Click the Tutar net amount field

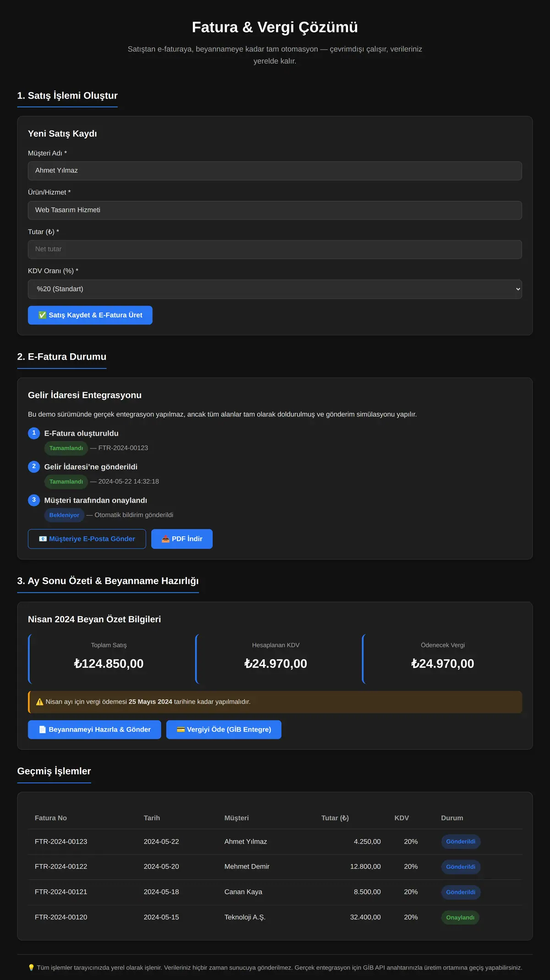(275, 250)
